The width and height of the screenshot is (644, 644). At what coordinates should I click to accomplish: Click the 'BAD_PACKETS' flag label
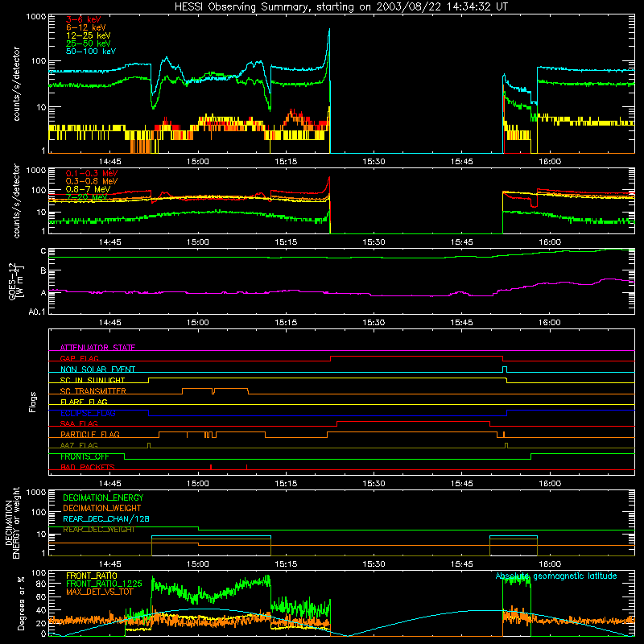click(88, 467)
